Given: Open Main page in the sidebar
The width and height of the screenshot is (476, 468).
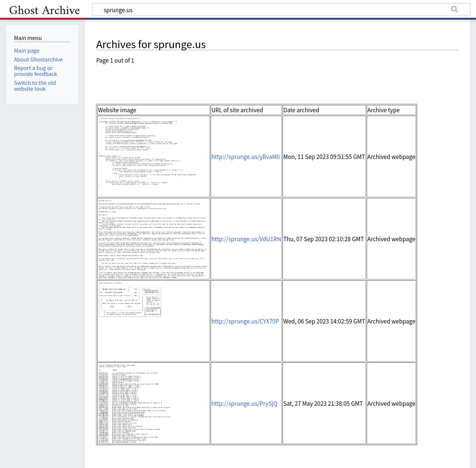Looking at the screenshot, I should (27, 51).
